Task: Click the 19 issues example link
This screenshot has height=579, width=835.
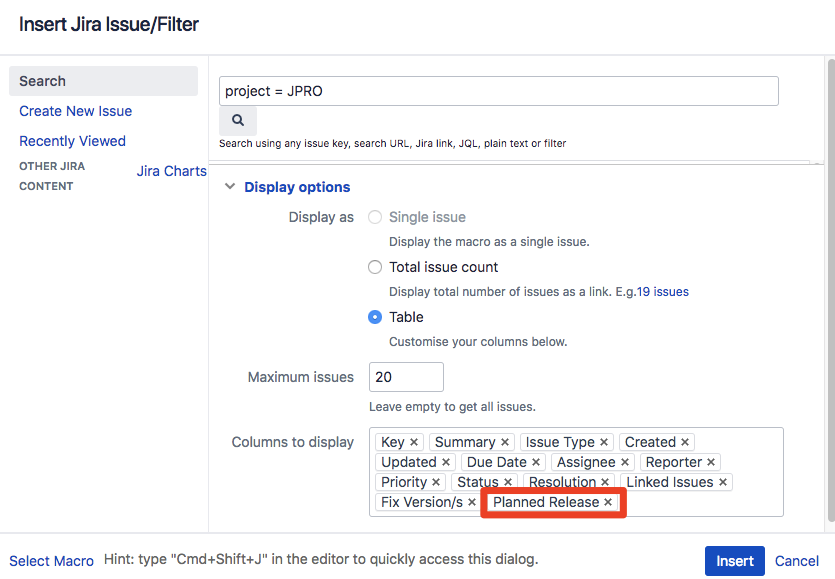Action: pyautogui.click(x=662, y=292)
